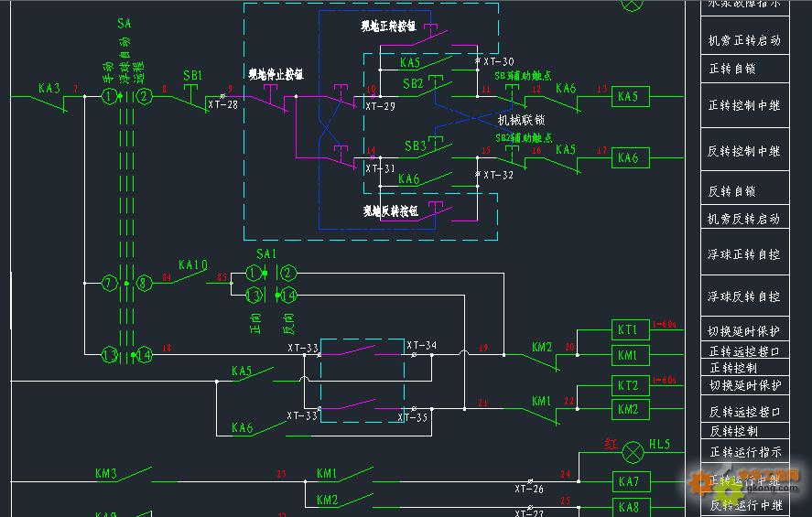Image resolution: width=812 pixels, height=517 pixels.
Task: Click the 机械联锁 annotation text
Action: pos(521,121)
